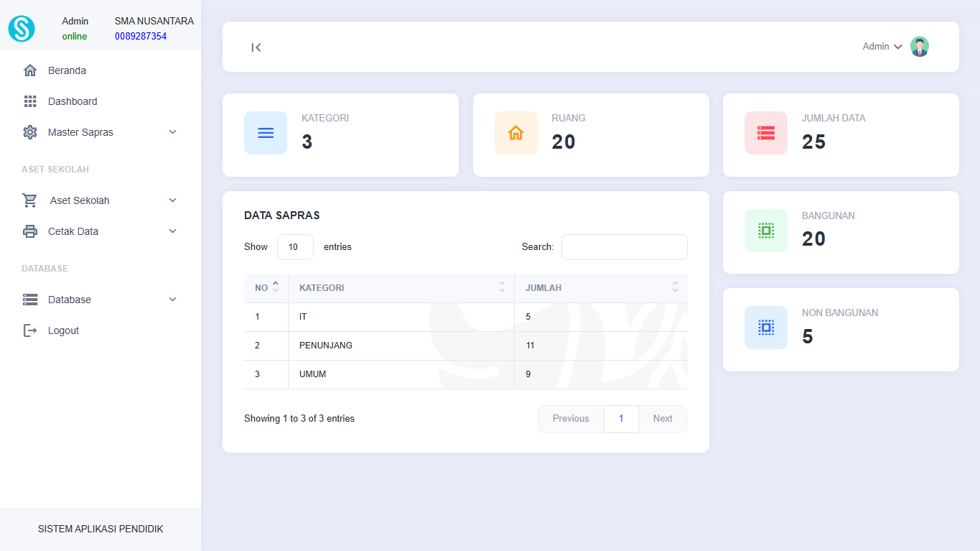Click the orange Ruang house icon
This screenshot has width=980, height=551.
coord(515,133)
